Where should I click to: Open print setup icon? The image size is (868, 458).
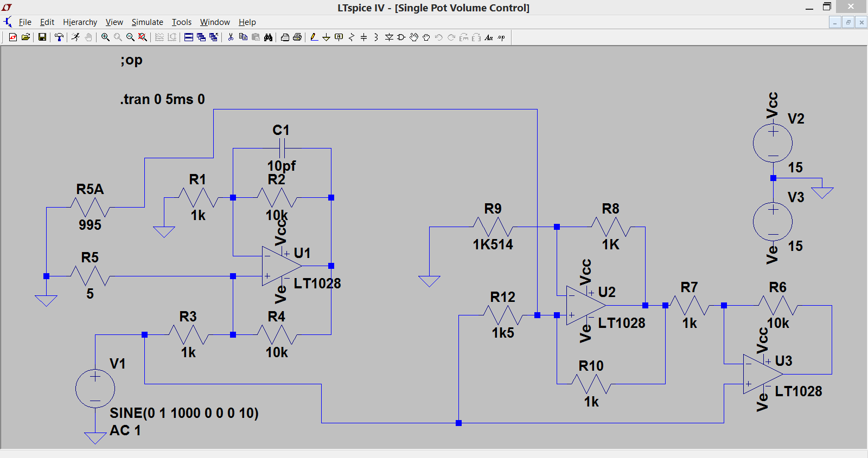pyautogui.click(x=285, y=37)
